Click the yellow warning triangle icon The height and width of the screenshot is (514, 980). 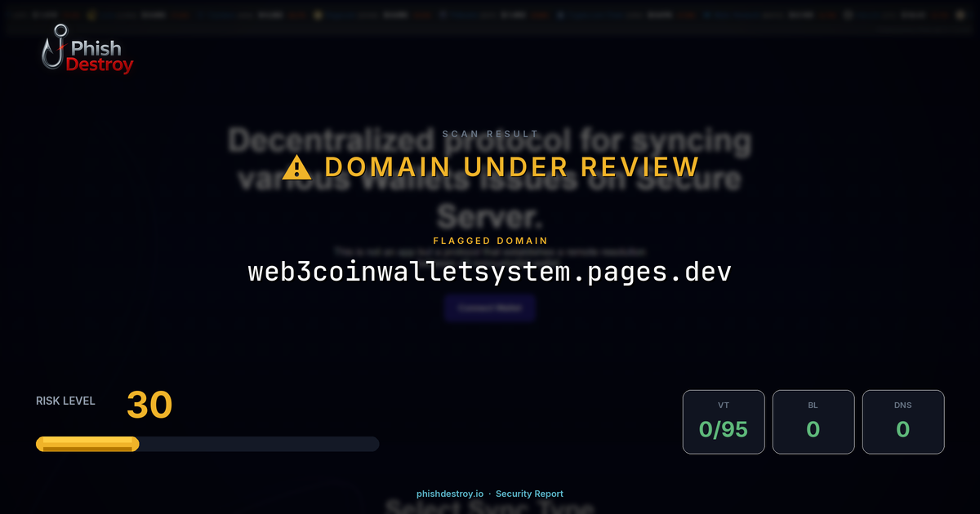point(297,166)
